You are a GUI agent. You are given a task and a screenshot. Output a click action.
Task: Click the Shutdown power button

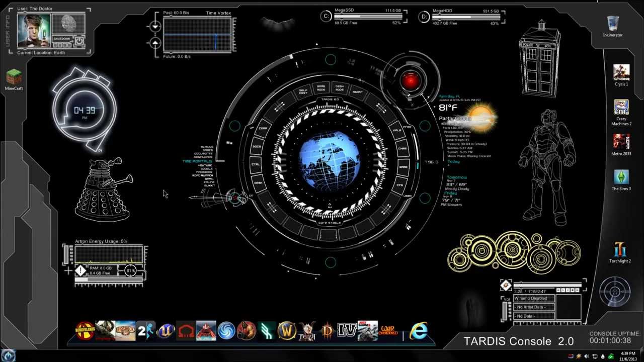pos(79,41)
